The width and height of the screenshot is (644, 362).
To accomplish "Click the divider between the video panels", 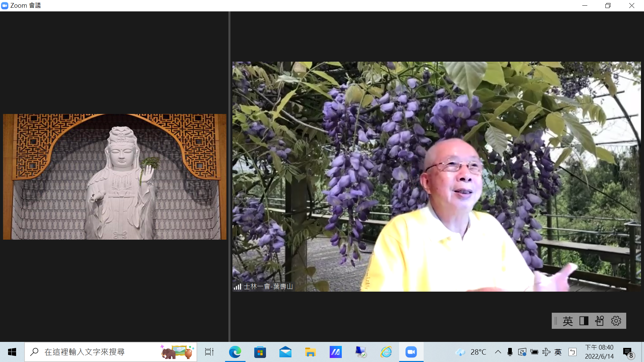I will coord(229,176).
